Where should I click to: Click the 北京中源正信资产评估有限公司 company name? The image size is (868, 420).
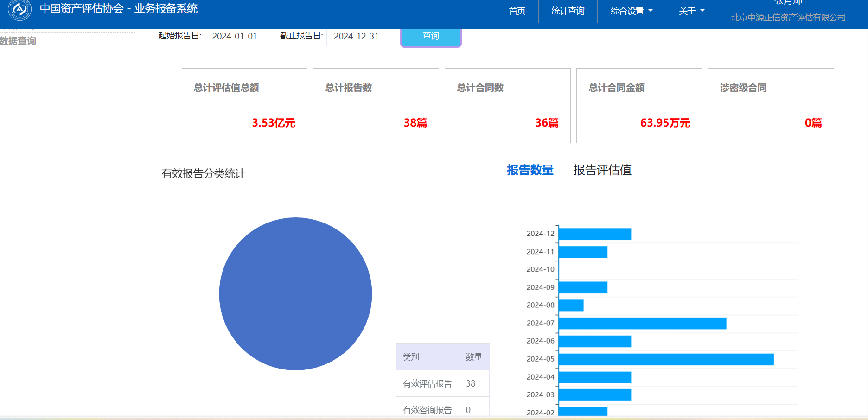(788, 18)
